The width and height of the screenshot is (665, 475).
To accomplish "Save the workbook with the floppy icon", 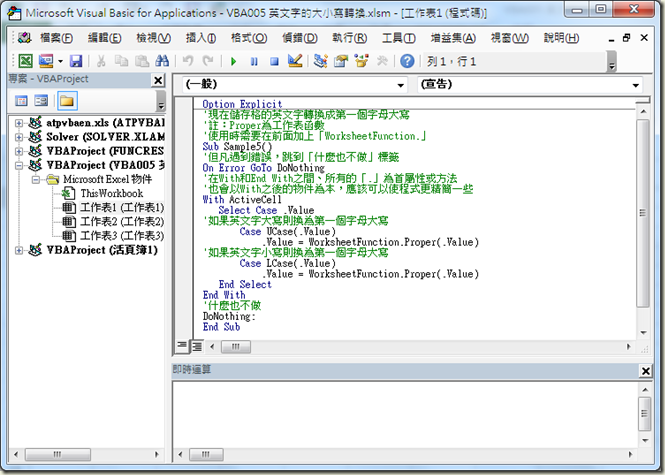I will (76, 61).
